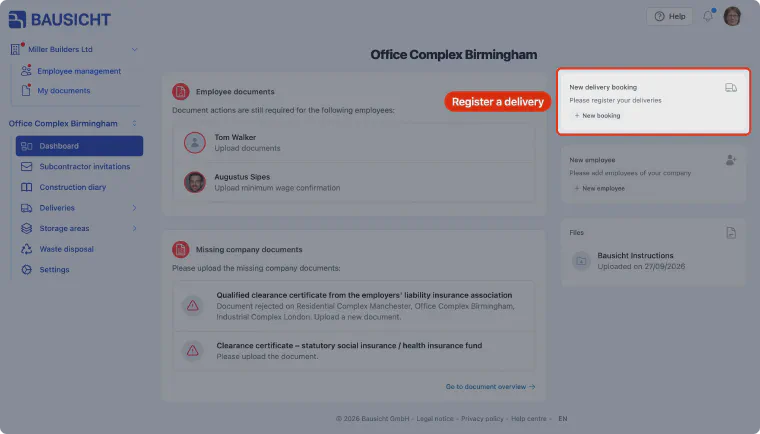The image size is (760, 434).
Task: Open Waste disposal
Action: 66,249
